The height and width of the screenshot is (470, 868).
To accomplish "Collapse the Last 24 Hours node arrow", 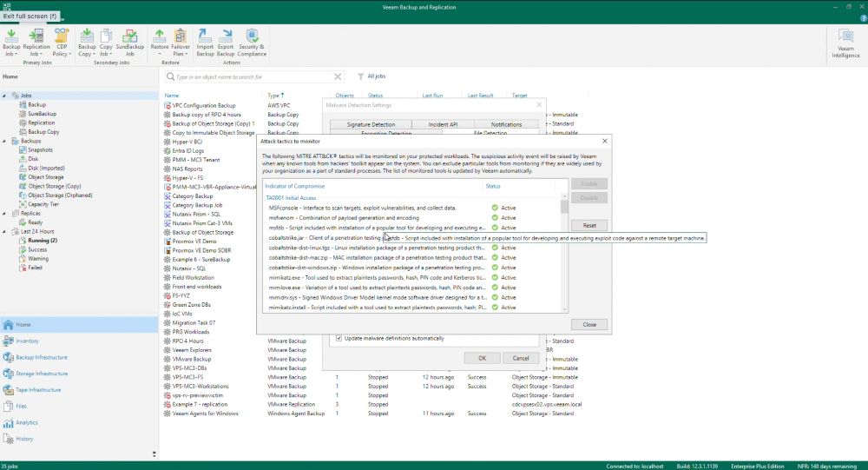I will click(4, 232).
